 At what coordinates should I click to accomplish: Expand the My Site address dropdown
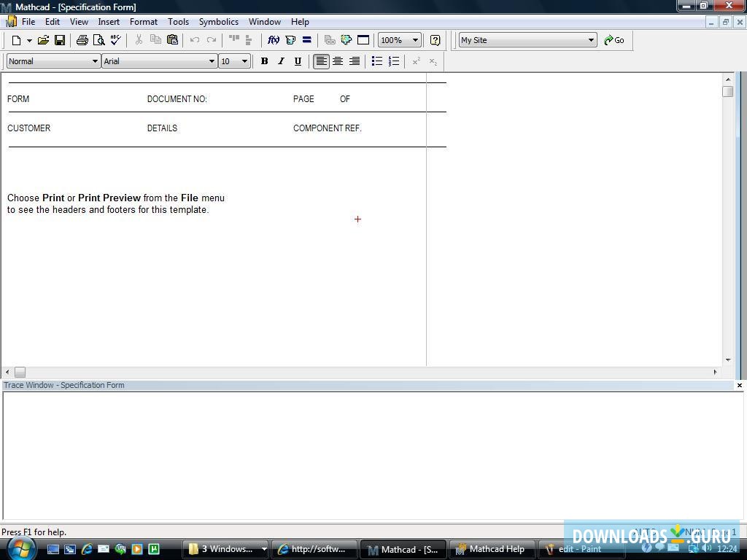(x=591, y=41)
